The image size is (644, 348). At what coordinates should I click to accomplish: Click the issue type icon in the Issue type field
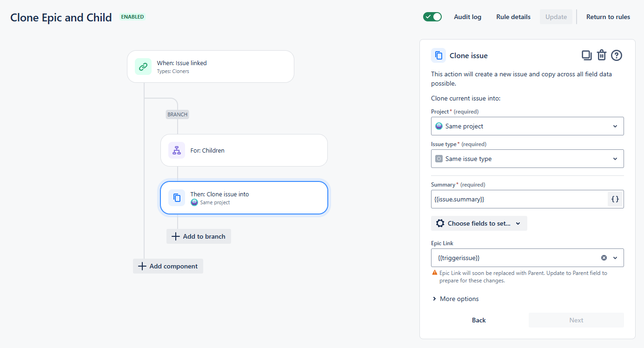click(439, 159)
